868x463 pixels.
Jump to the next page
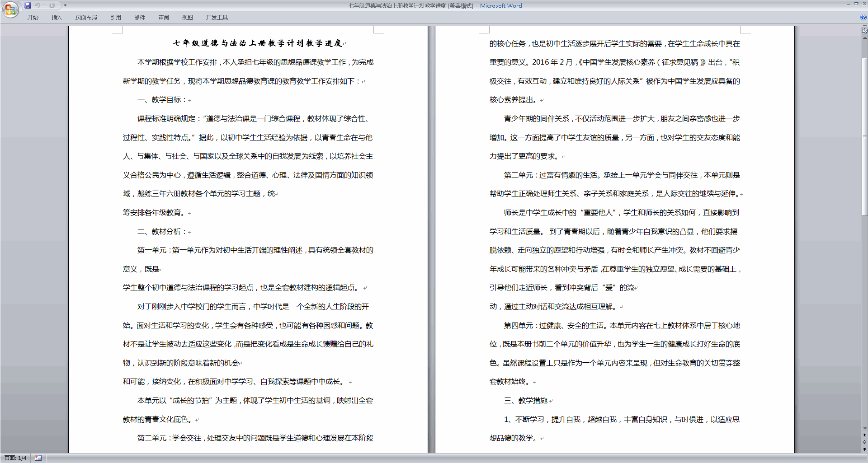[x=865, y=449]
